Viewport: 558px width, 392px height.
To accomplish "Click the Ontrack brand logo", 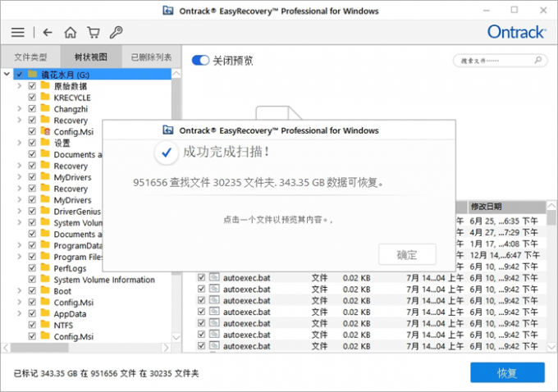I will 516,32.
